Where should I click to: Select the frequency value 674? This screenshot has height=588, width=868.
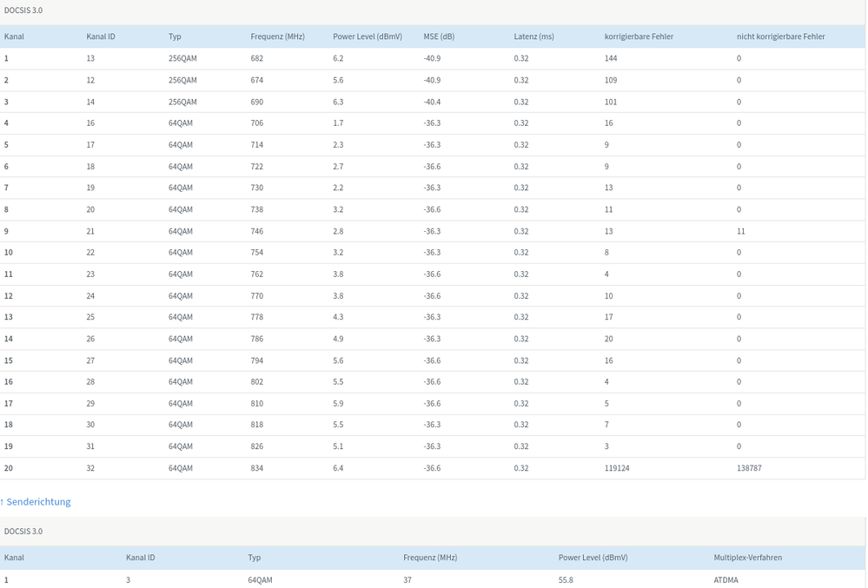(257, 80)
